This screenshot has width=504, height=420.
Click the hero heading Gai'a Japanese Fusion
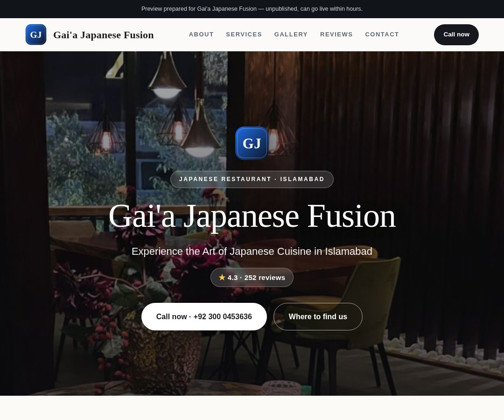point(252,217)
